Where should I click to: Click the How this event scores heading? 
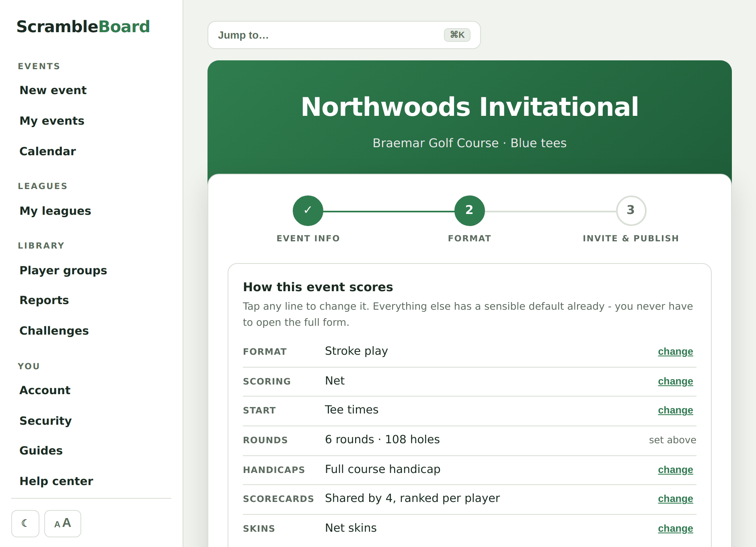[x=318, y=287]
